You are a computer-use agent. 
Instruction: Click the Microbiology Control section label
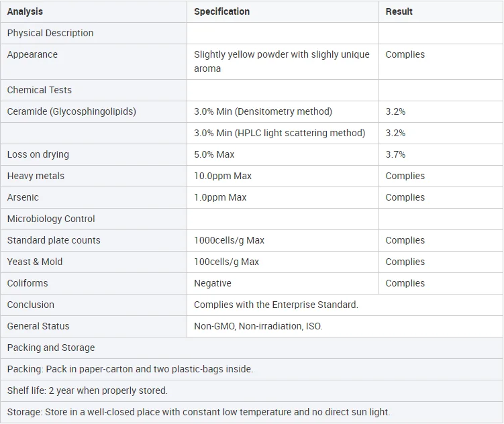[51, 219]
